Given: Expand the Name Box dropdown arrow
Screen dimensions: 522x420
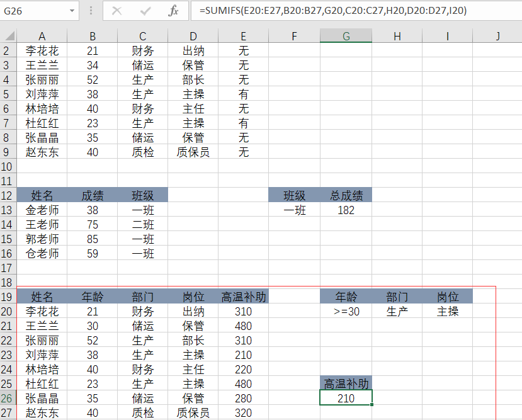Looking at the screenshot, I should 72,11.
